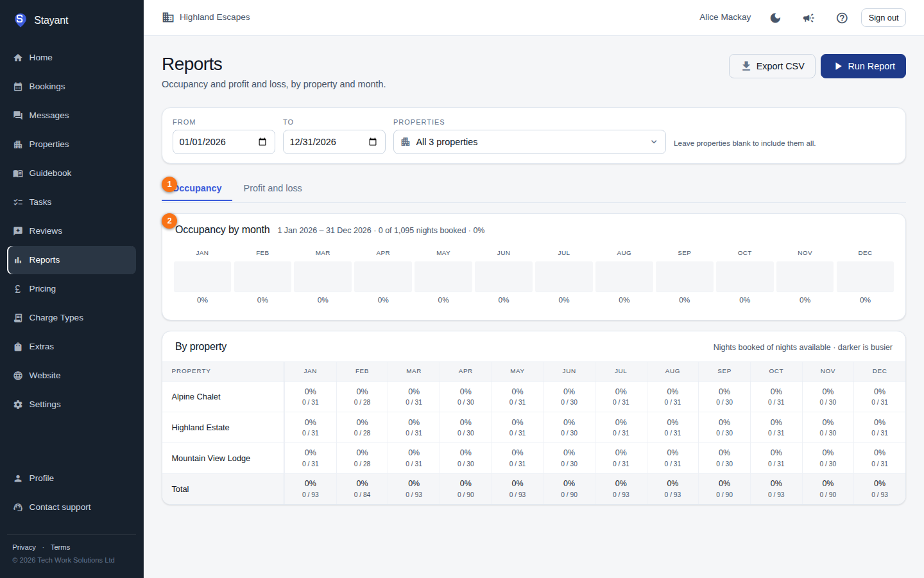Click the DEC bar in occupancy chart
The image size is (924, 578).
865,277
